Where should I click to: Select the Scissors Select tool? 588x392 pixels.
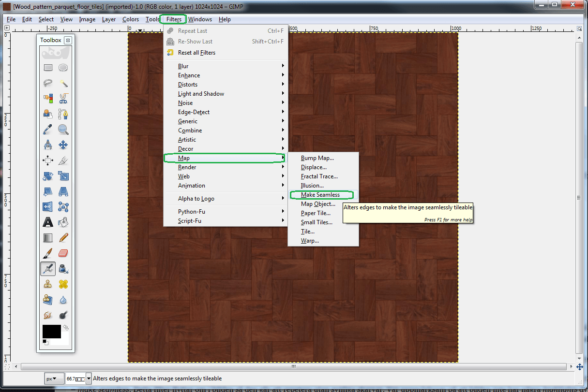[x=63, y=99]
